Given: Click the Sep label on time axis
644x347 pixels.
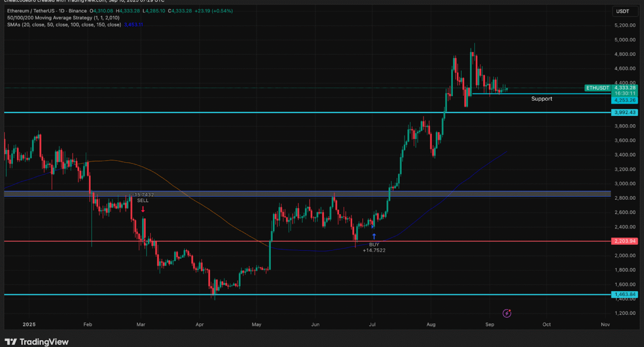Looking at the screenshot, I should [x=489, y=325].
